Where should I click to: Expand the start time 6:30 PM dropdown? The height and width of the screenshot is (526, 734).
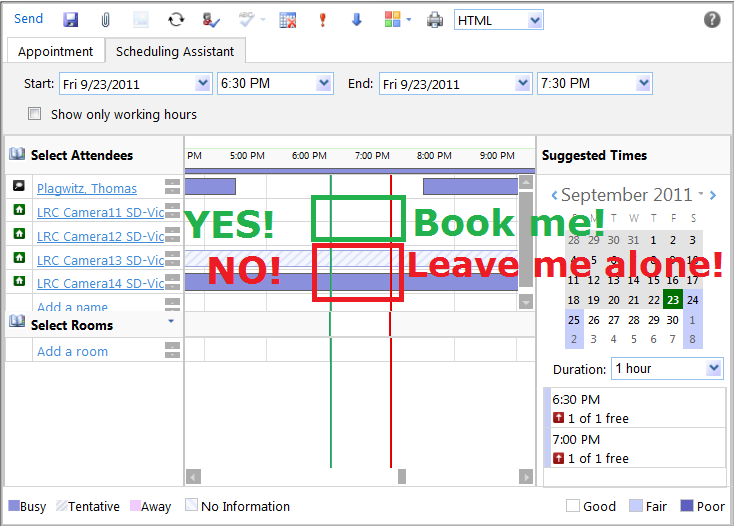tap(323, 84)
